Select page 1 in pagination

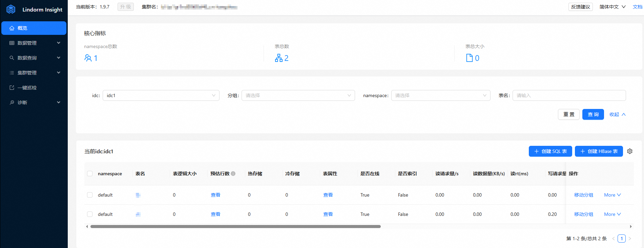pos(622,239)
